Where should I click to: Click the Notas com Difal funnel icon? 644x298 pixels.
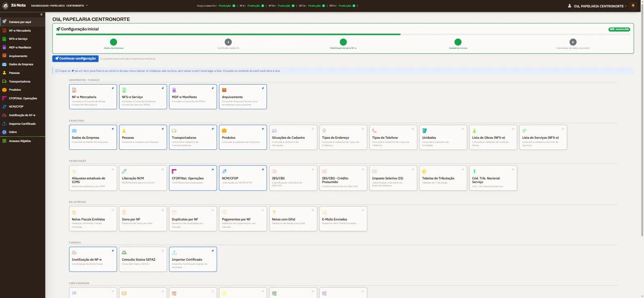point(274,212)
